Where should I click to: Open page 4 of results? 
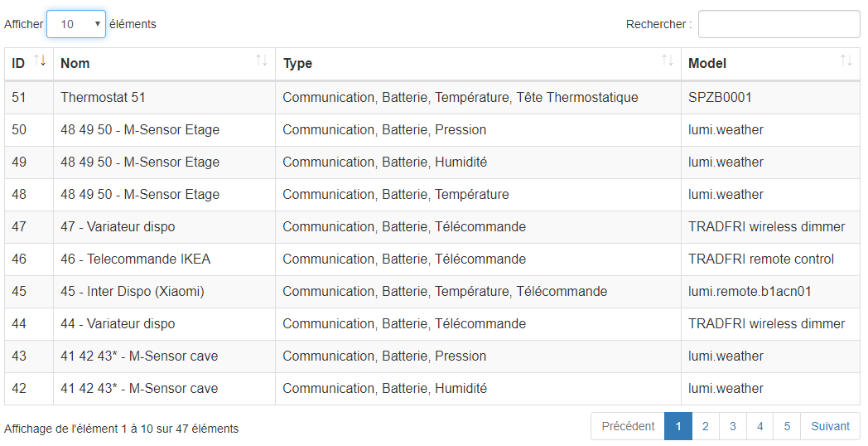click(759, 426)
